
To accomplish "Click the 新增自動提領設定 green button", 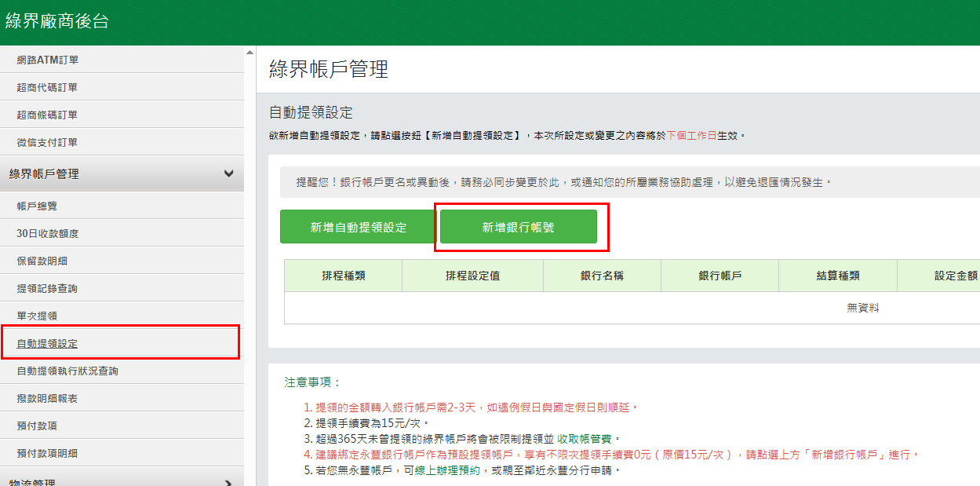I will 359,227.
